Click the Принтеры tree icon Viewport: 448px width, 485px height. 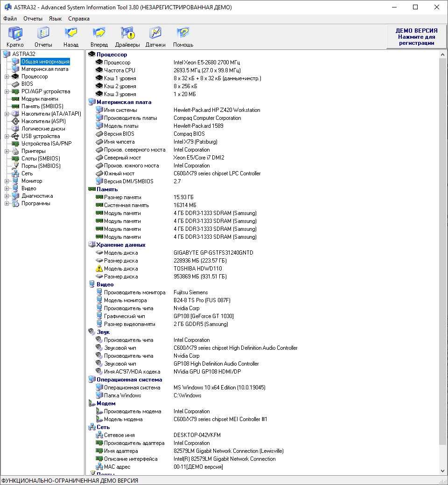click(15, 151)
